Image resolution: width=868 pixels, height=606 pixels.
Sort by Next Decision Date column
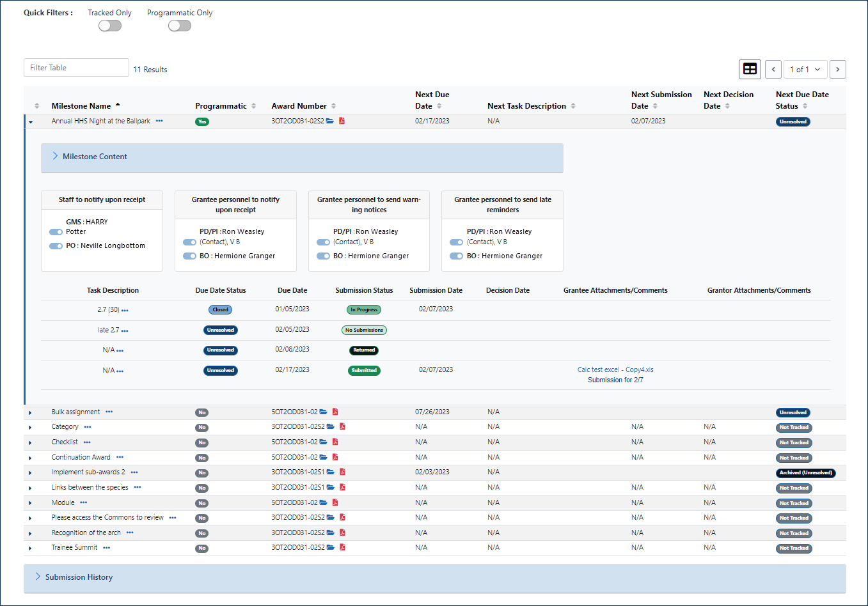point(727,106)
